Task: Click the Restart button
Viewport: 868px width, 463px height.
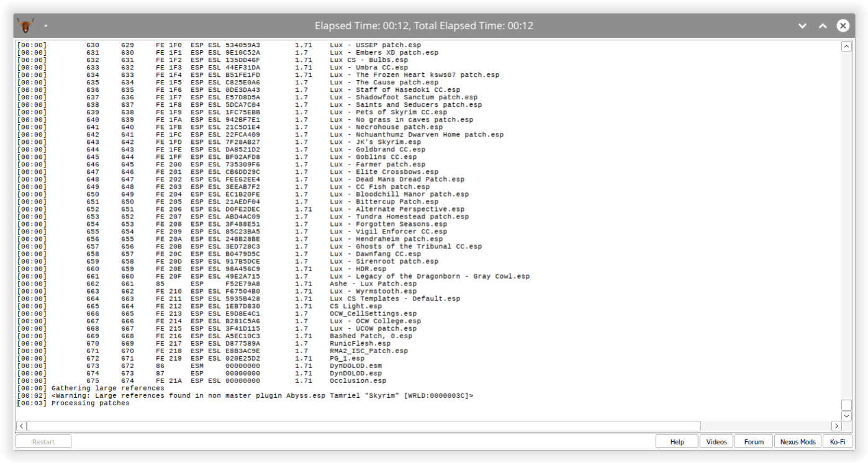Action: pos(43,442)
